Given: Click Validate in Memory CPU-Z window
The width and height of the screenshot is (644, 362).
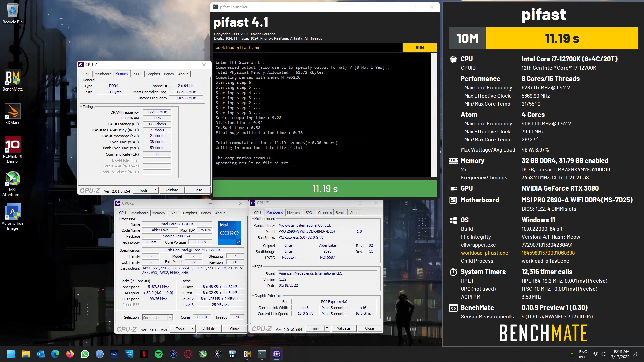Looking at the screenshot, I should (x=172, y=190).
